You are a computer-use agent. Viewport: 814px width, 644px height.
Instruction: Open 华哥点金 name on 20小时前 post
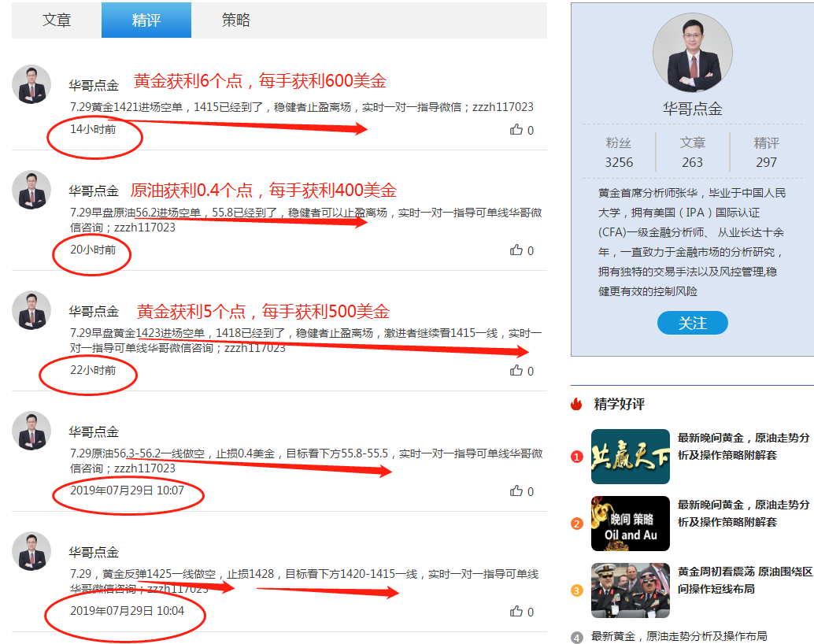point(94,191)
